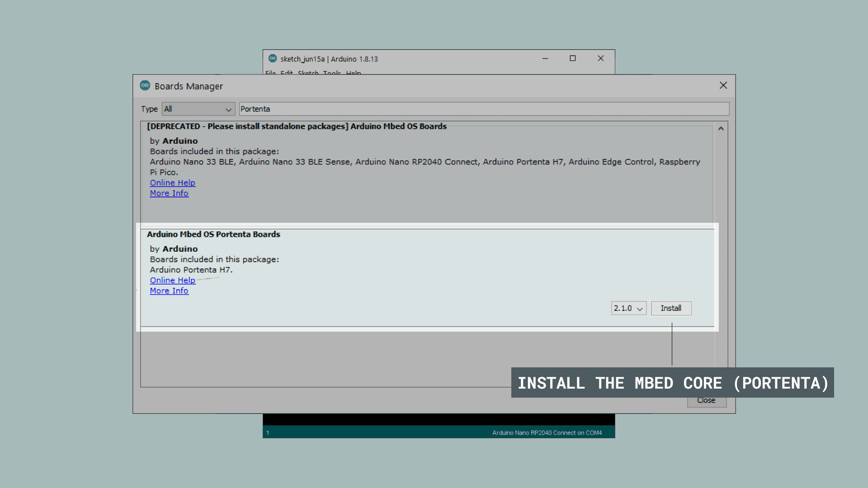Open the Sketch menu in Arduino menu bar

coord(308,72)
